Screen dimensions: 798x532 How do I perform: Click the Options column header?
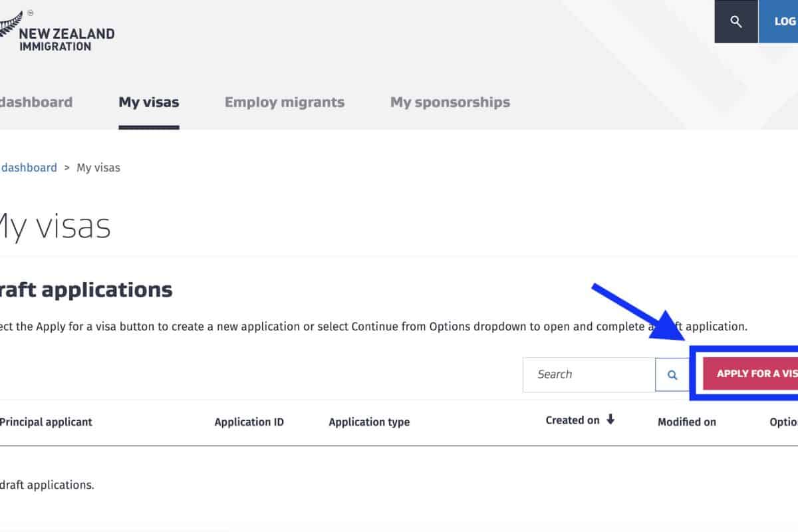tap(783, 422)
